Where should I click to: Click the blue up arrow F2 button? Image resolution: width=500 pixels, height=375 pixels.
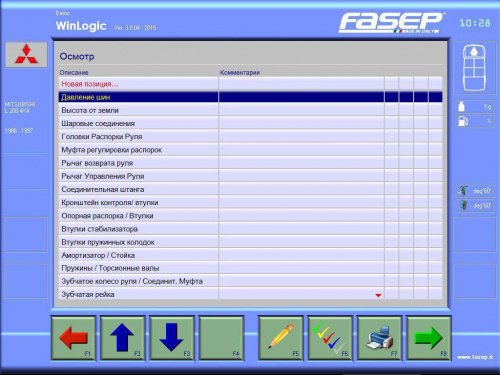(x=123, y=338)
